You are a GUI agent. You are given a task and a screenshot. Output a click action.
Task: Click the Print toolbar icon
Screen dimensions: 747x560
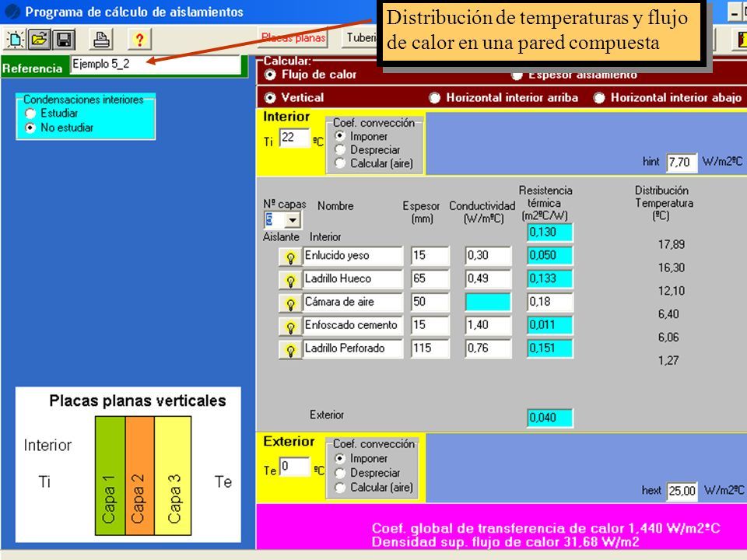pyautogui.click(x=101, y=40)
